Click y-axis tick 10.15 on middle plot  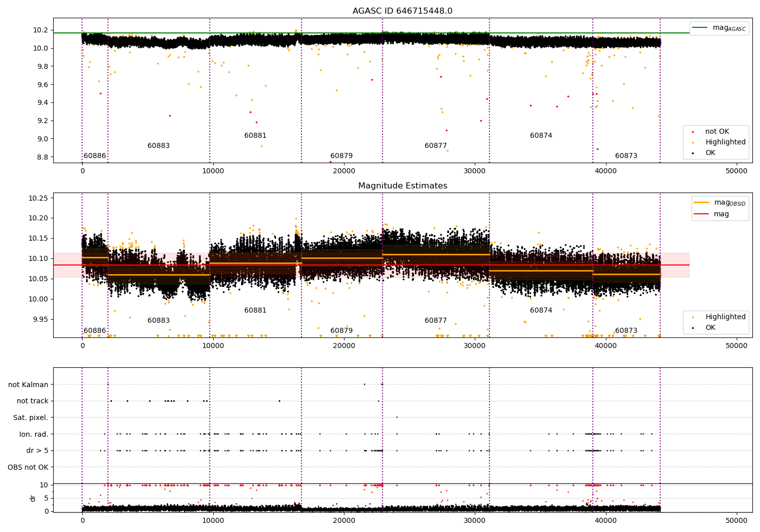(x=39, y=239)
